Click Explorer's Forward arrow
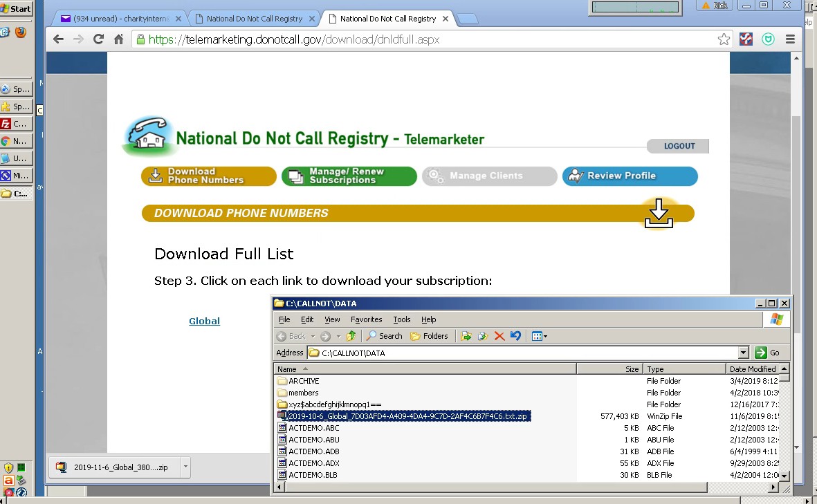This screenshot has height=504, width=817. point(326,337)
